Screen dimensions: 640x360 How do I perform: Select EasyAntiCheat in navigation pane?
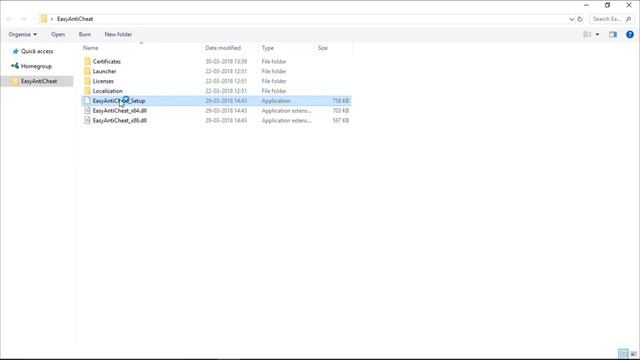(39, 81)
